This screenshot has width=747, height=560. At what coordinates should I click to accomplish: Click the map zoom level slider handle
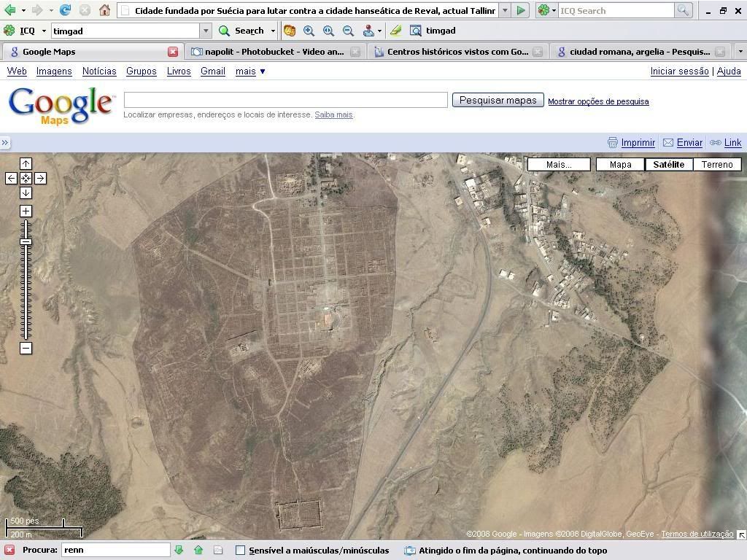tap(26, 241)
